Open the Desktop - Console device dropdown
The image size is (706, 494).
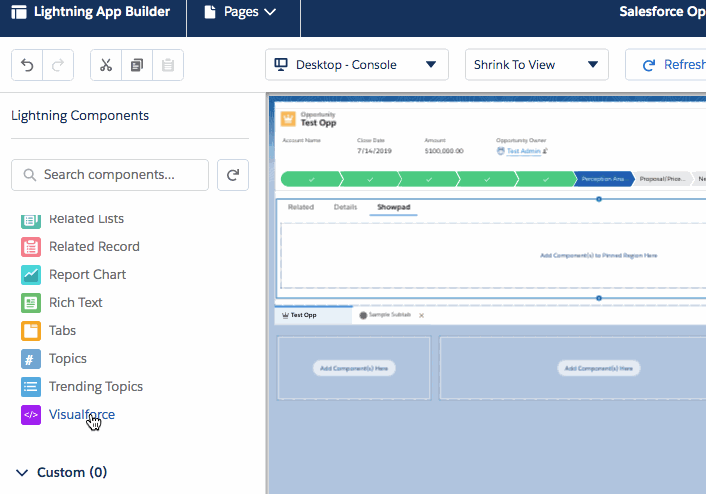(356, 65)
